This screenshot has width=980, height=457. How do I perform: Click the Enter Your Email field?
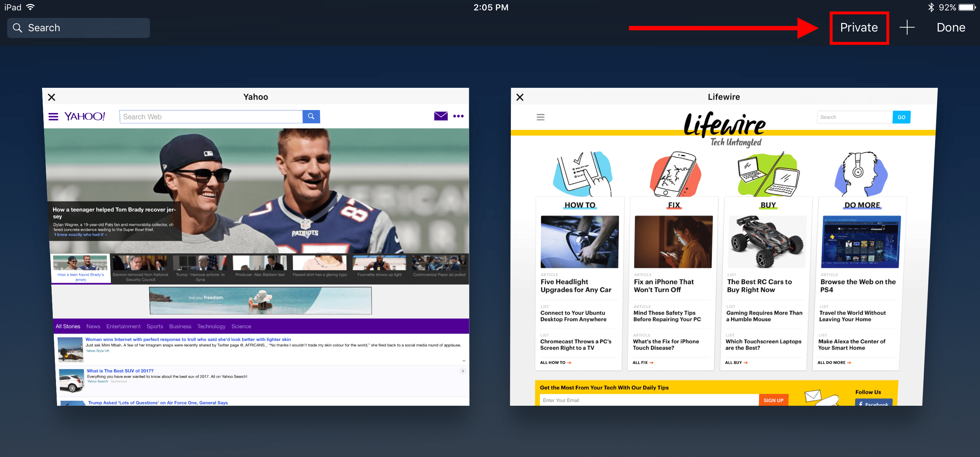(649, 400)
